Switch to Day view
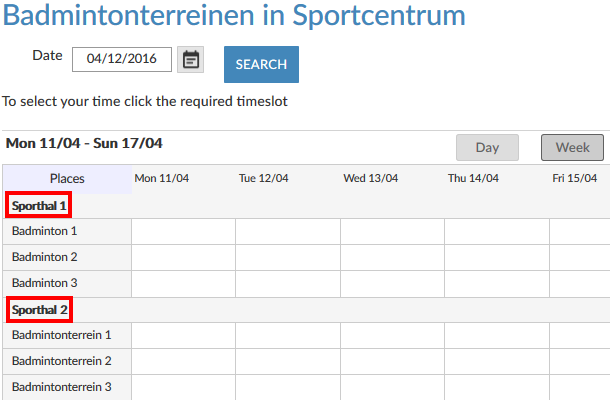The width and height of the screenshot is (610, 400). tap(487, 148)
